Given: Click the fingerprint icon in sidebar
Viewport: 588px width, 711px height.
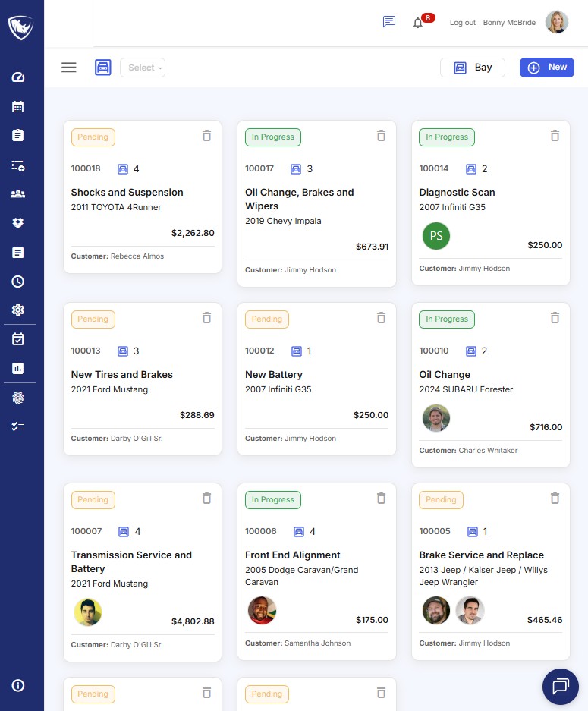Looking at the screenshot, I should coord(18,398).
